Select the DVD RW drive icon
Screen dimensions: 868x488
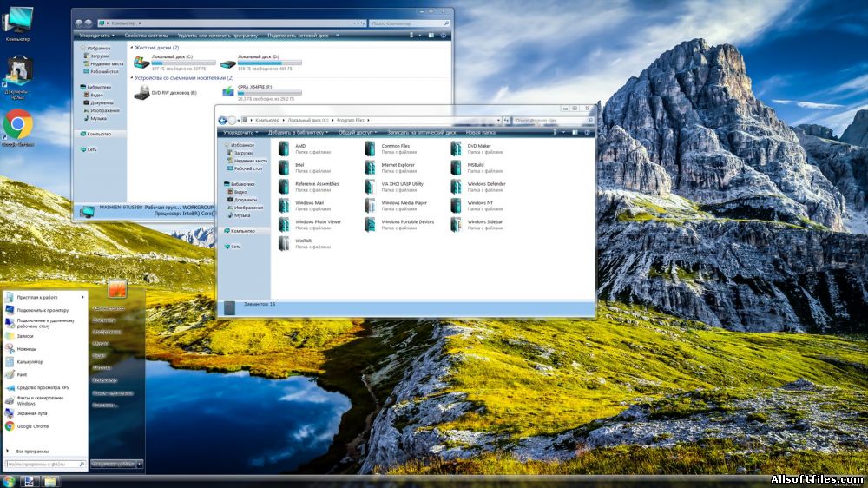click(141, 93)
